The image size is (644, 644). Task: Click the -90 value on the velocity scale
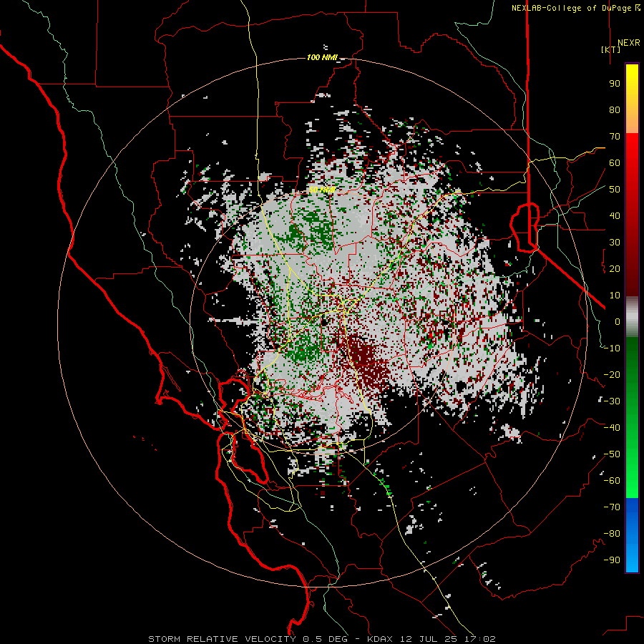coord(612,560)
